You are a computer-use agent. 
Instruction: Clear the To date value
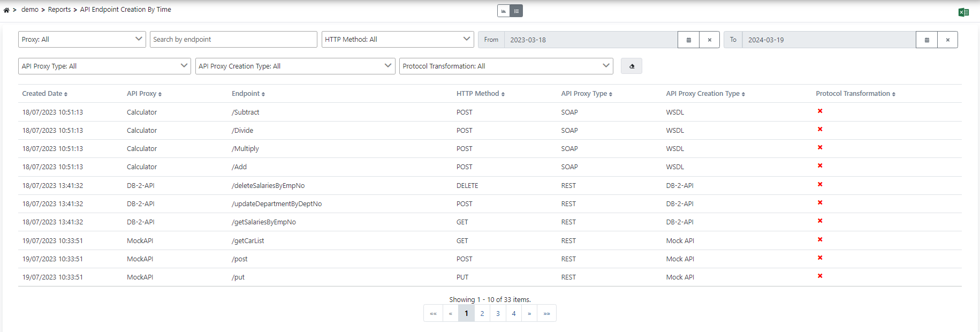tap(947, 40)
